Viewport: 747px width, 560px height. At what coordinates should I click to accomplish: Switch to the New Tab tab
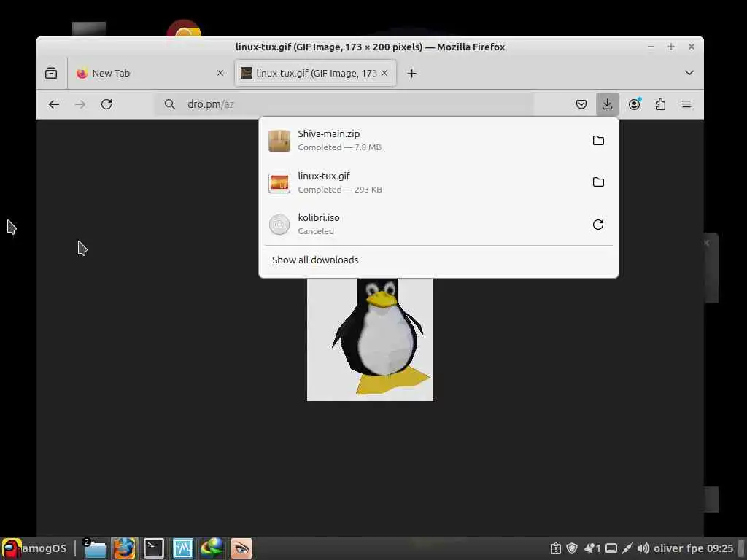[x=150, y=73]
